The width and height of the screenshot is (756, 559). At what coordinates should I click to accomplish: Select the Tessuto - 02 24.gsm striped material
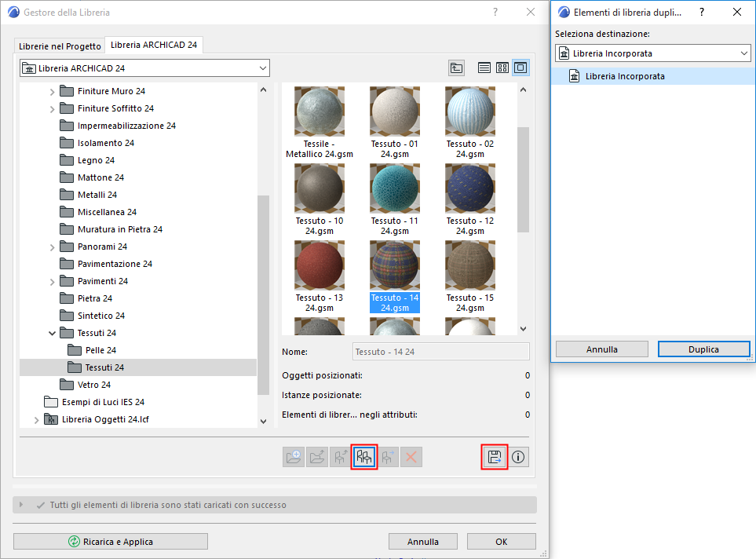(470, 112)
